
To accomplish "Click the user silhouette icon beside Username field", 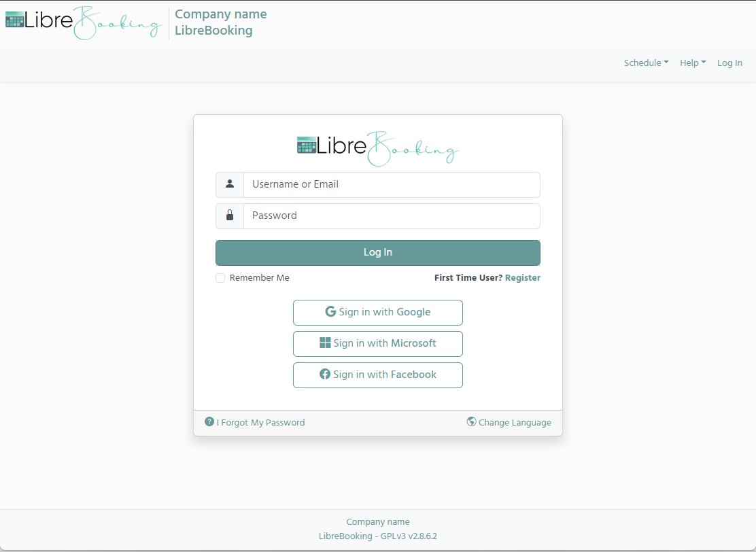I will pos(229,184).
